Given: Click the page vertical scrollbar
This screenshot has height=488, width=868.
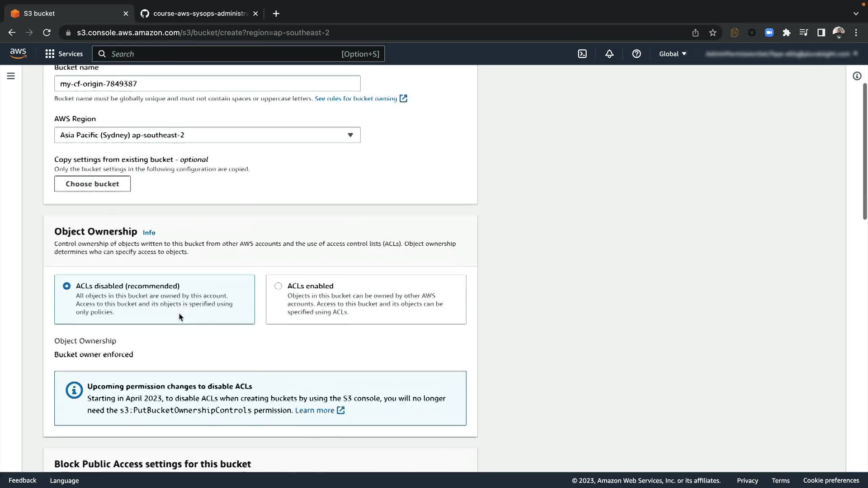Looking at the screenshot, I should (x=864, y=151).
